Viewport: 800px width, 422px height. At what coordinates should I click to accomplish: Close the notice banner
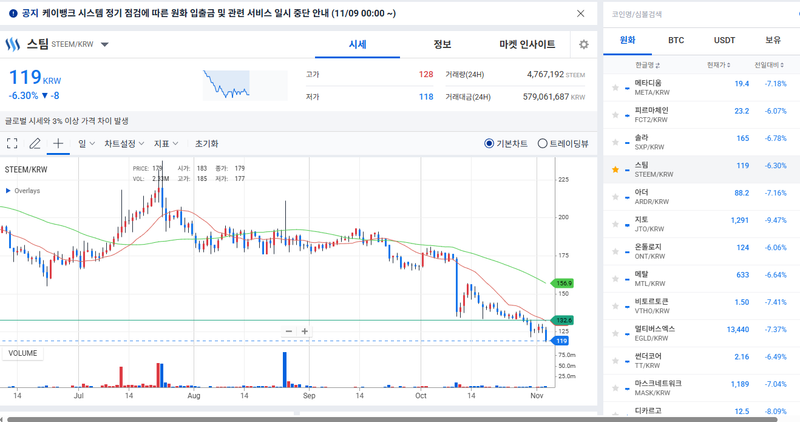(x=581, y=14)
